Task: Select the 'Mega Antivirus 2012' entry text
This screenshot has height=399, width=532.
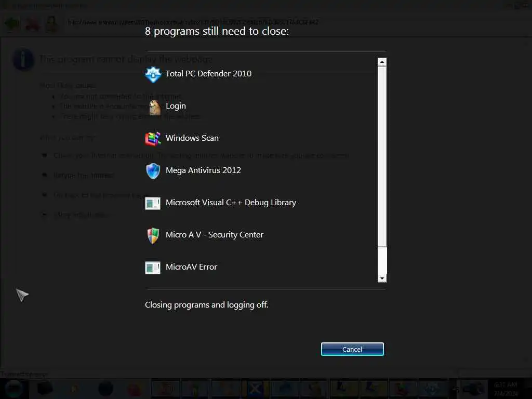Action: [203, 170]
